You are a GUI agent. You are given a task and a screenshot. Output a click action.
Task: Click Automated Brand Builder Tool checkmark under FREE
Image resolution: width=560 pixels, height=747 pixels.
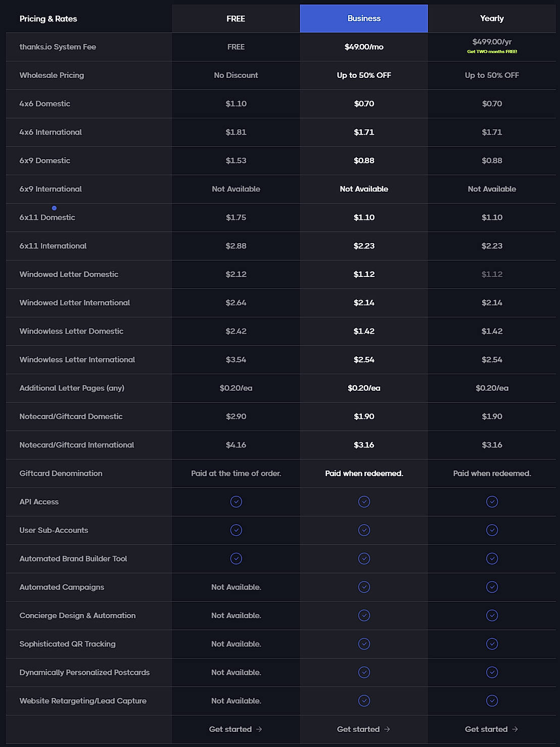coord(236,558)
